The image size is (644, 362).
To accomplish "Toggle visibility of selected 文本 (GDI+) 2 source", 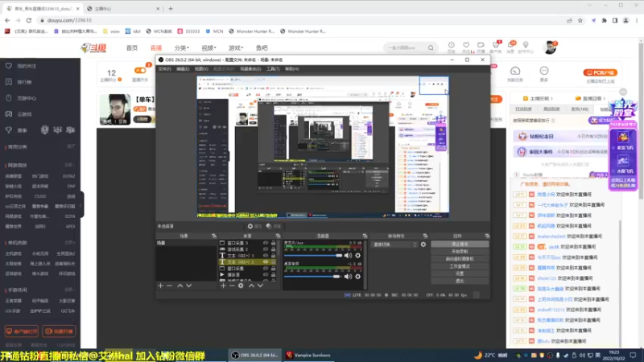I will [266, 262].
